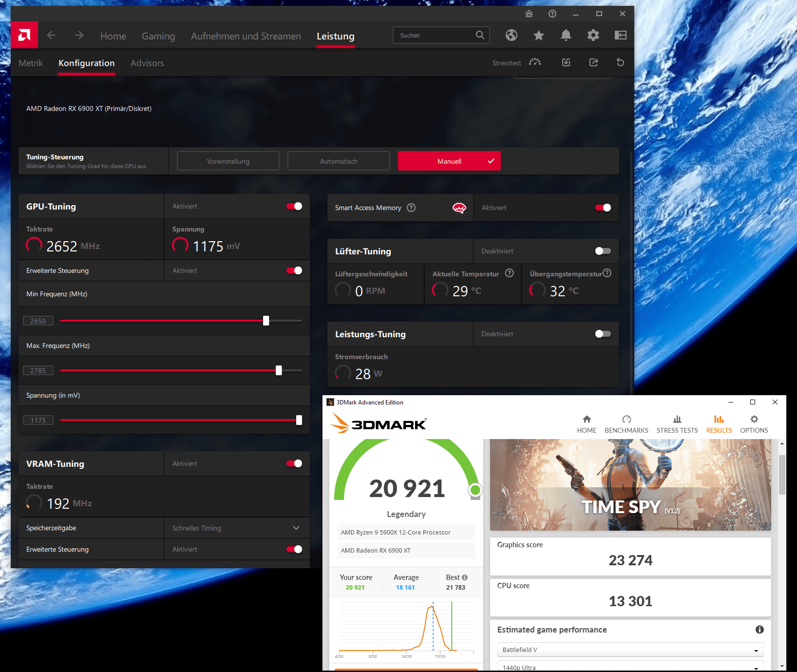Click the search magnifier icon
797x672 pixels.
click(480, 35)
